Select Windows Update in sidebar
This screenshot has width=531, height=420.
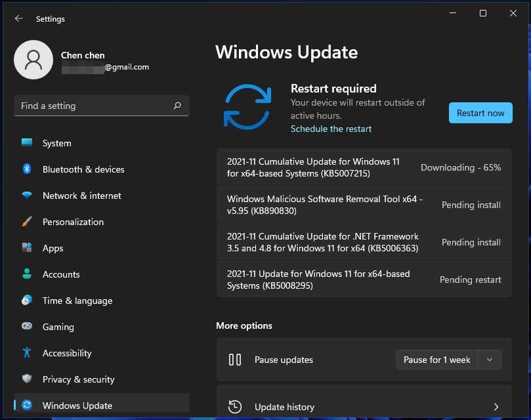[102, 403]
